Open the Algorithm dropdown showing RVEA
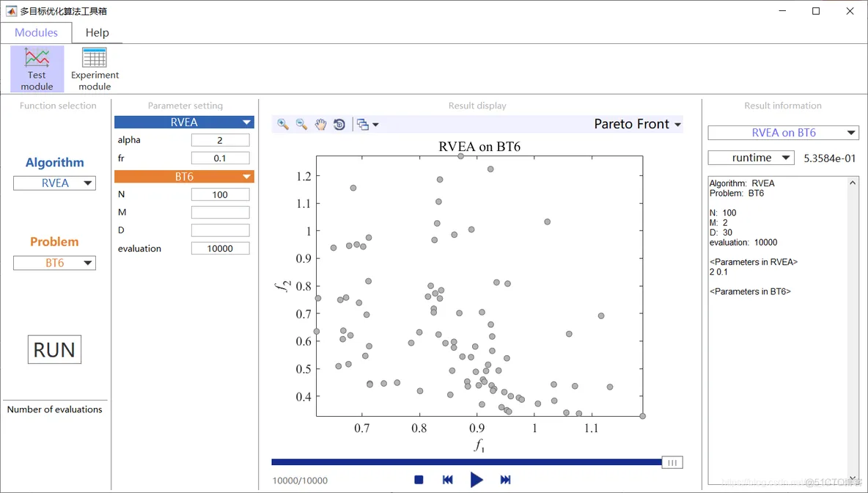 tap(54, 183)
